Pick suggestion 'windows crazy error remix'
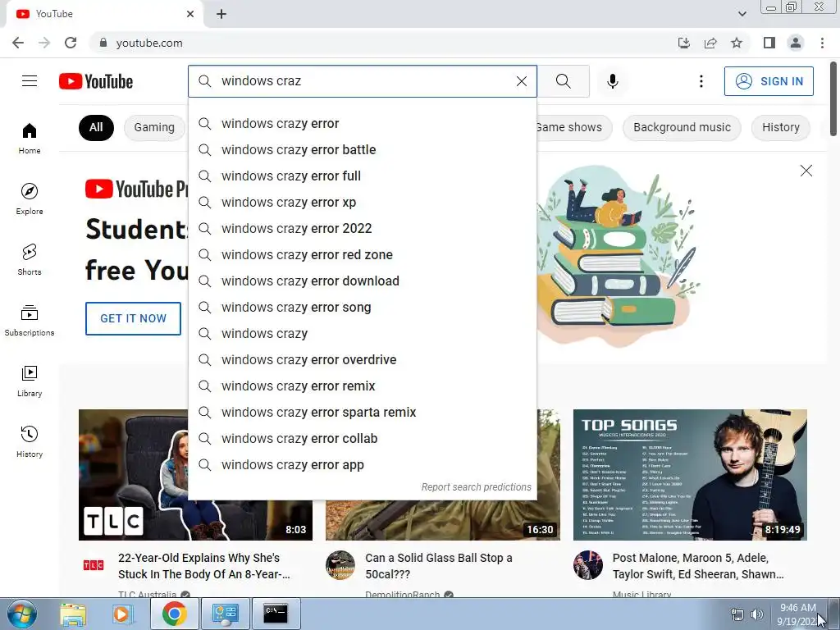Viewport: 840px width, 630px height. coord(363,386)
